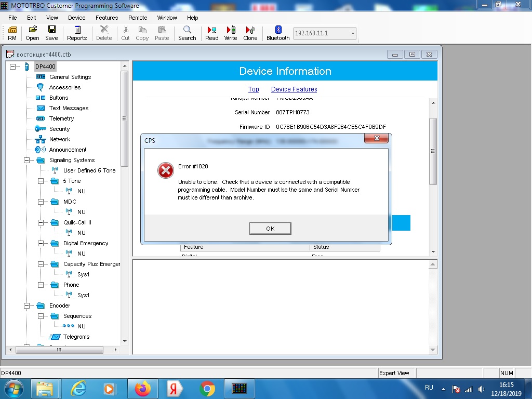This screenshot has height=399, width=532.
Task: Click tree panel scroll down arrow
Action: pos(125,341)
